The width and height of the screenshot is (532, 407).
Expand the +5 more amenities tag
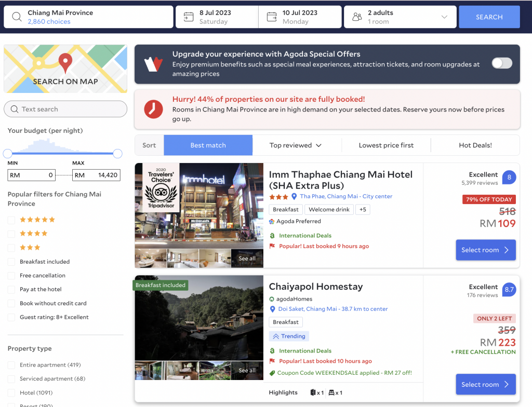tap(363, 210)
